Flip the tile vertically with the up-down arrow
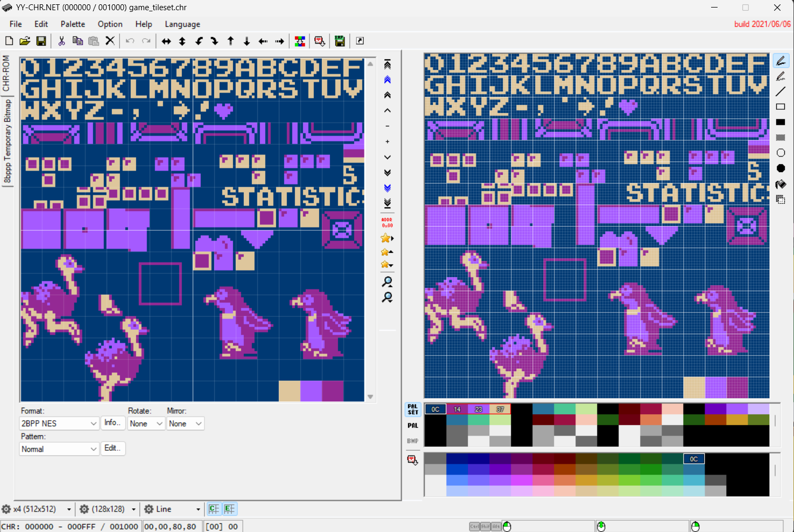 point(182,41)
